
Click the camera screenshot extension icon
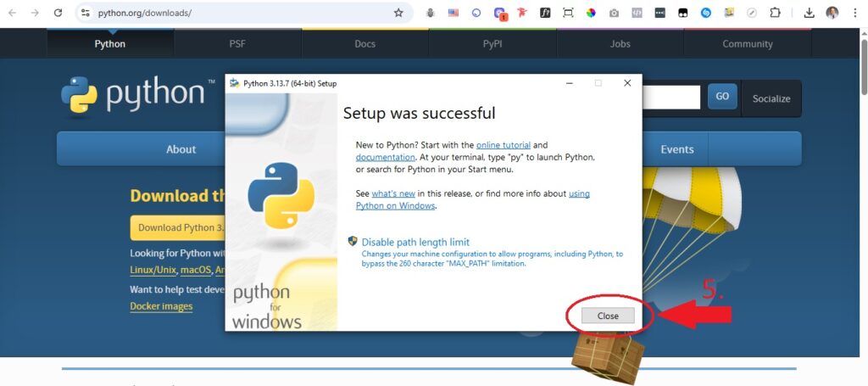click(614, 13)
